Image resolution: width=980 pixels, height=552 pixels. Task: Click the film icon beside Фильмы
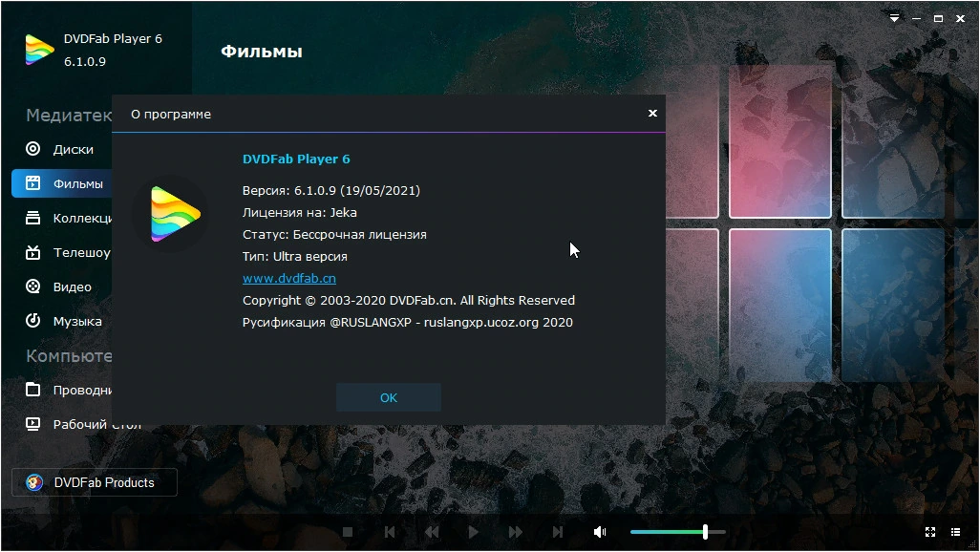point(32,183)
